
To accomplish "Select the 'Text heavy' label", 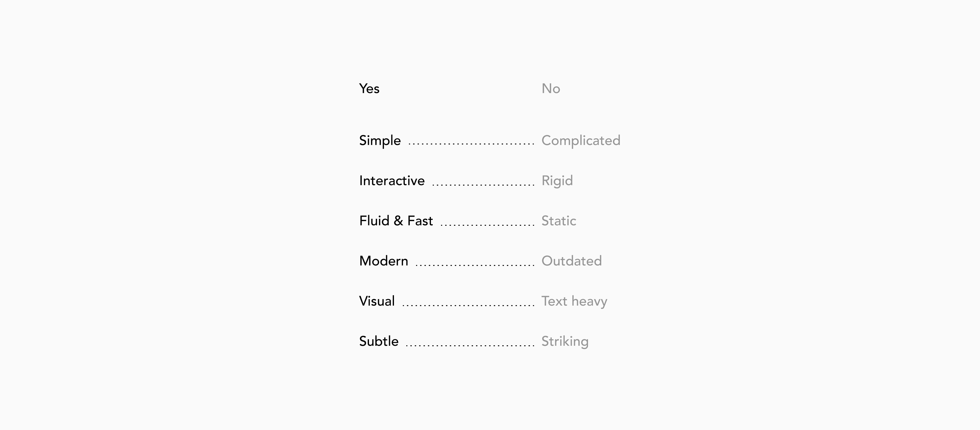I will [574, 301].
